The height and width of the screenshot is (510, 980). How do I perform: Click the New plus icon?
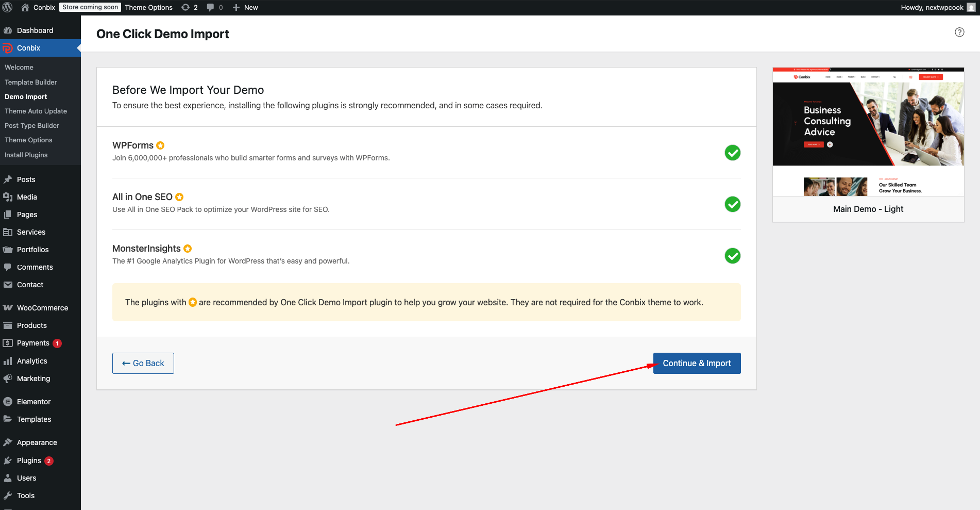tap(236, 7)
